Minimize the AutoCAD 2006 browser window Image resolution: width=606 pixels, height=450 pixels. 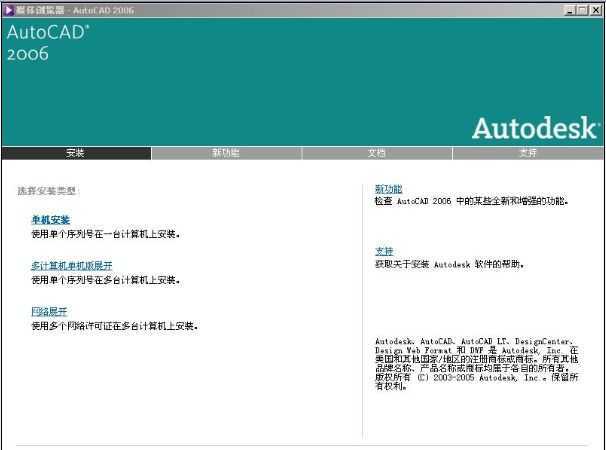(570, 10)
